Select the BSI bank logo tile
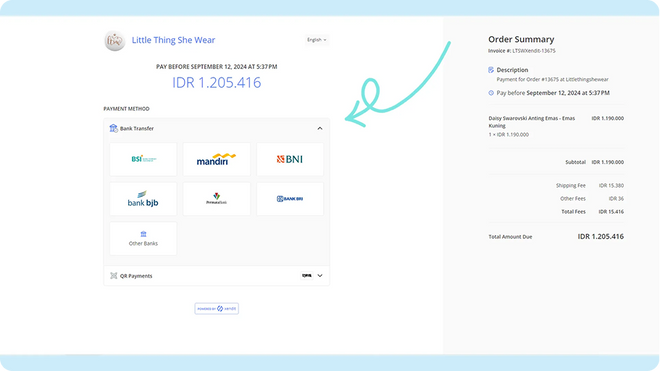Image resolution: width=660 pixels, height=371 pixels. click(143, 159)
